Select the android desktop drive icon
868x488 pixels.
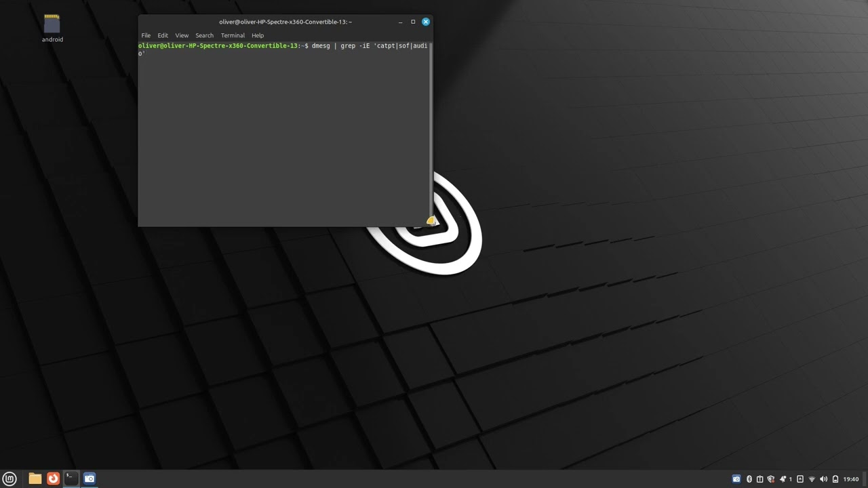(52, 24)
